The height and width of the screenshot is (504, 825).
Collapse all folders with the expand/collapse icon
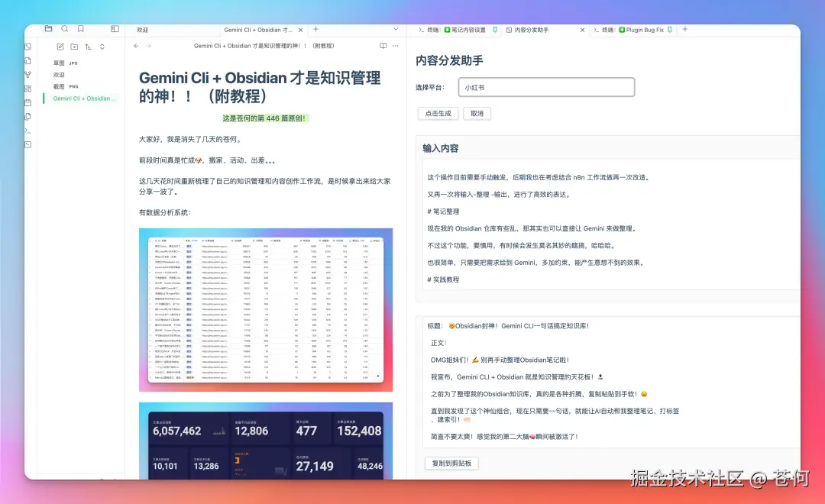coord(102,47)
